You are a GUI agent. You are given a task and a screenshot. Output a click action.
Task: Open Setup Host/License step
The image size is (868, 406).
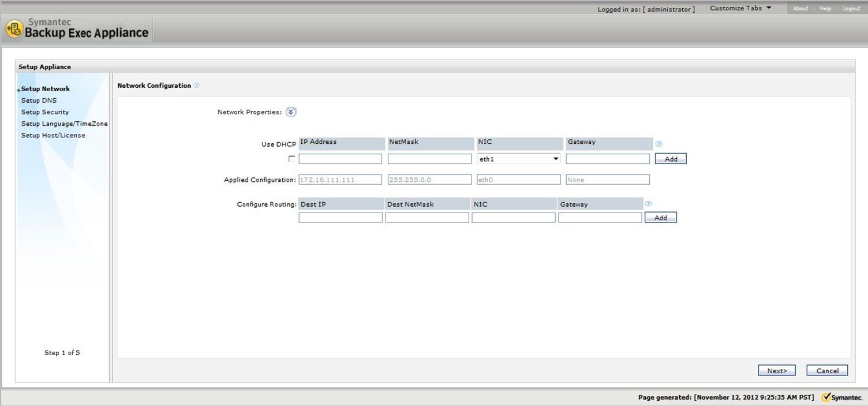pyautogui.click(x=53, y=135)
